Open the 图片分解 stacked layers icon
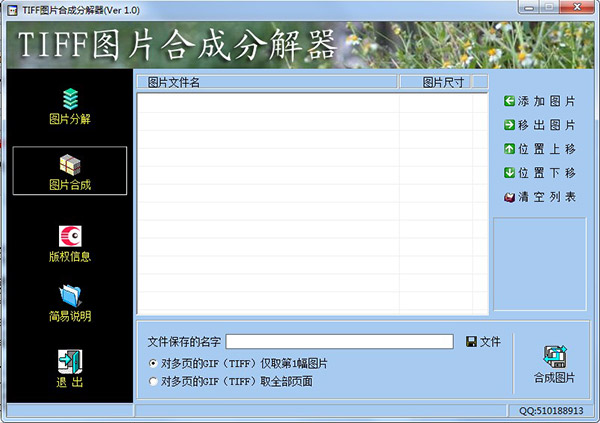This screenshot has height=423, width=600. click(x=70, y=99)
